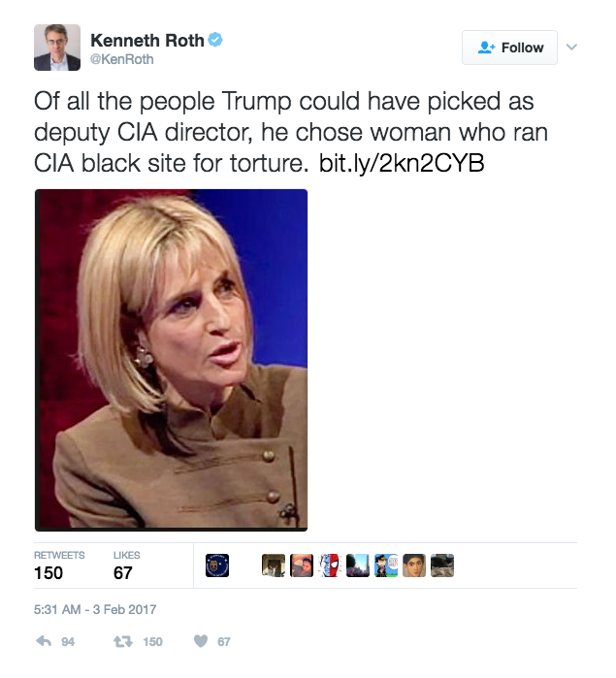Click the blue verified badge
Viewport: 616px width, 678px height.
pyautogui.click(x=217, y=40)
